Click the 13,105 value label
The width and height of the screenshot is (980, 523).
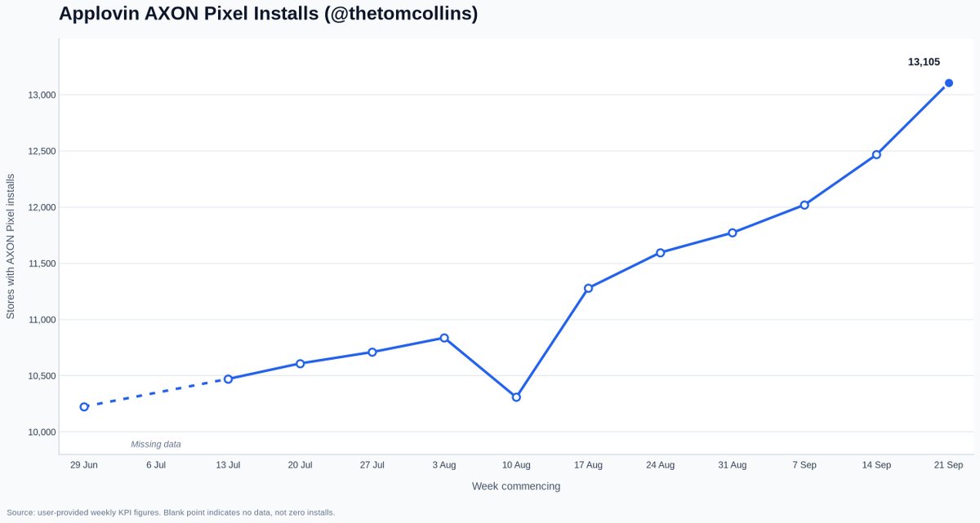coord(924,61)
